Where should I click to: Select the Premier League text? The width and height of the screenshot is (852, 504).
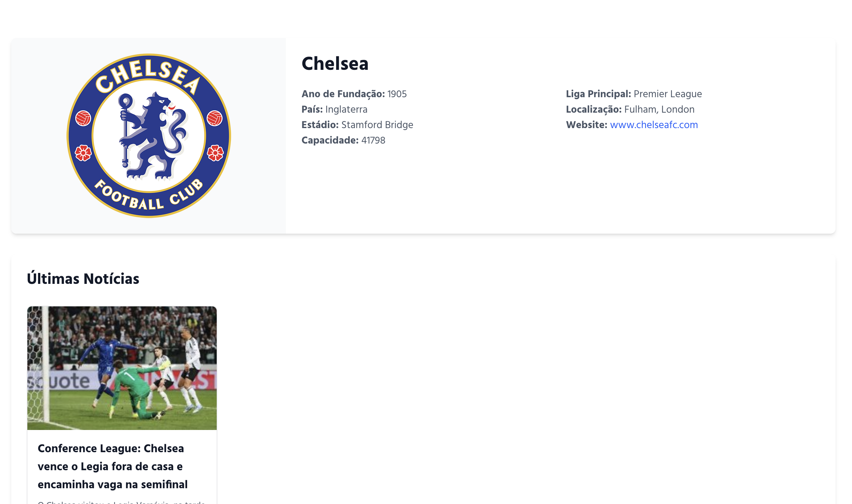click(667, 94)
